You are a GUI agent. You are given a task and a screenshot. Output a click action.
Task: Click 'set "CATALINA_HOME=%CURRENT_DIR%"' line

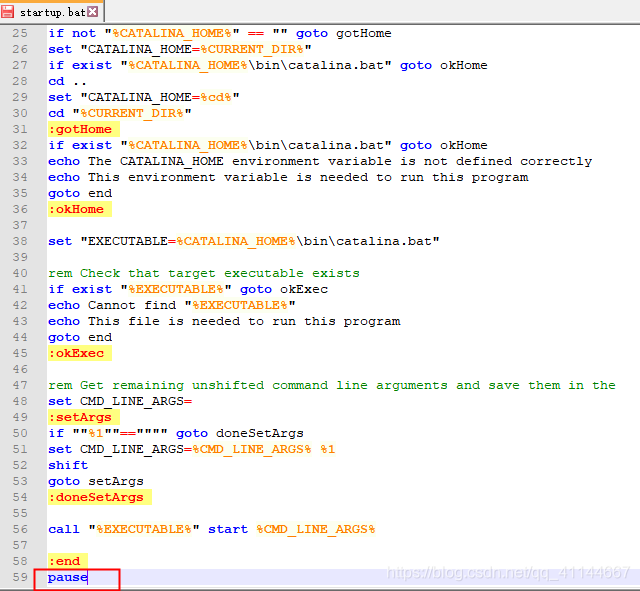[180, 49]
